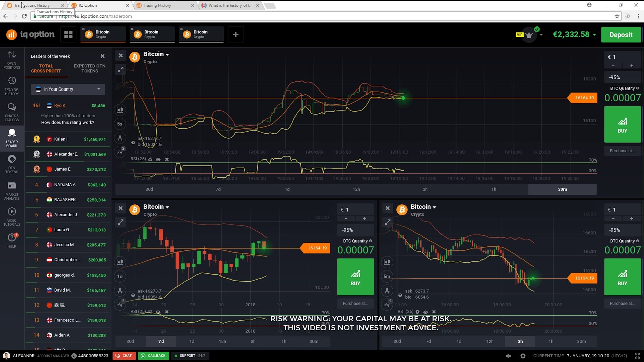Open Chats & Dialogs sidebar panel

tap(12, 112)
